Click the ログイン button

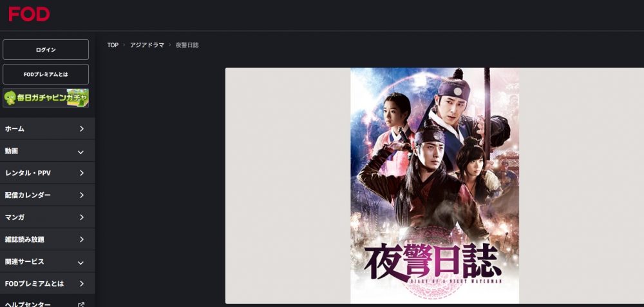pyautogui.click(x=46, y=50)
